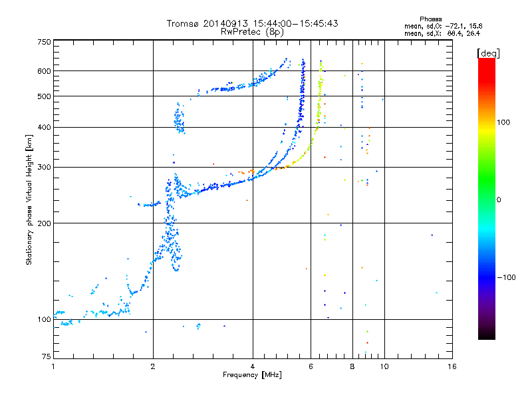Click the x-axis label '8'
The image size is (532, 399).
coord(352,366)
